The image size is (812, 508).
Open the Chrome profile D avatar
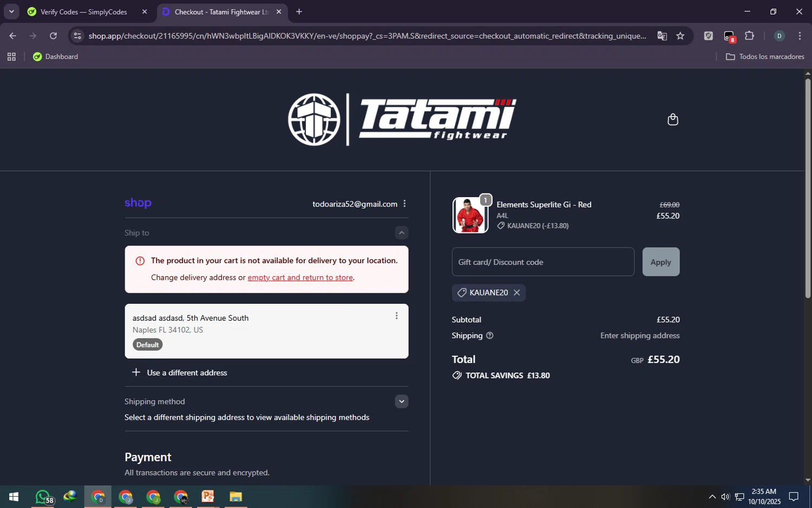pyautogui.click(x=779, y=36)
